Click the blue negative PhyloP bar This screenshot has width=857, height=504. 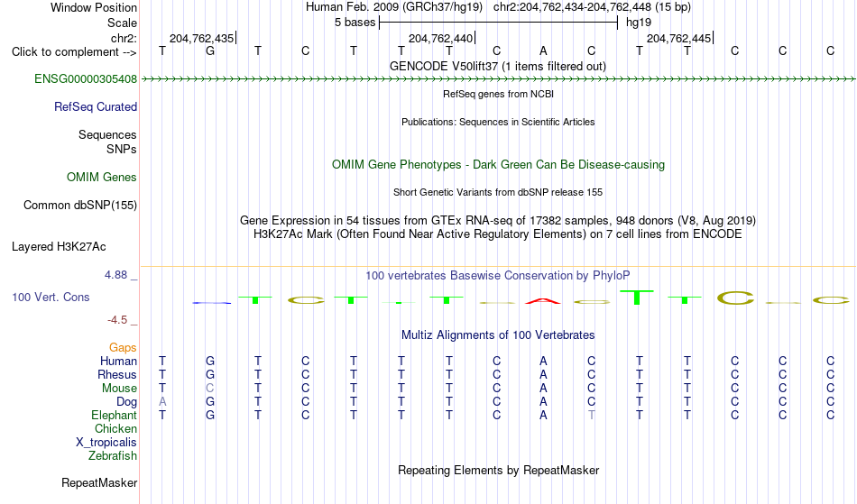point(211,303)
